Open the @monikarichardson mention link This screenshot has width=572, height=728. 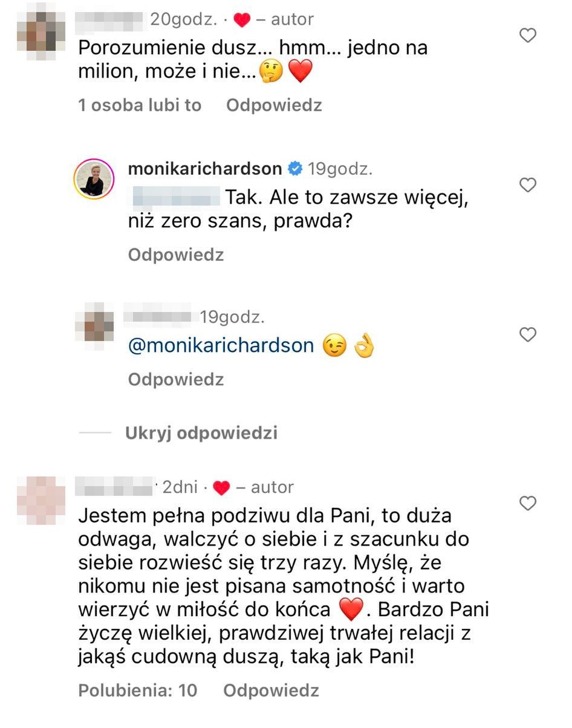(x=221, y=346)
